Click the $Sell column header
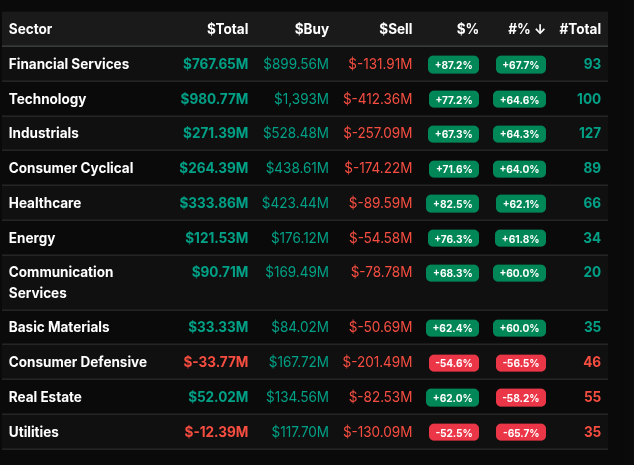This screenshot has width=634, height=465. click(395, 29)
